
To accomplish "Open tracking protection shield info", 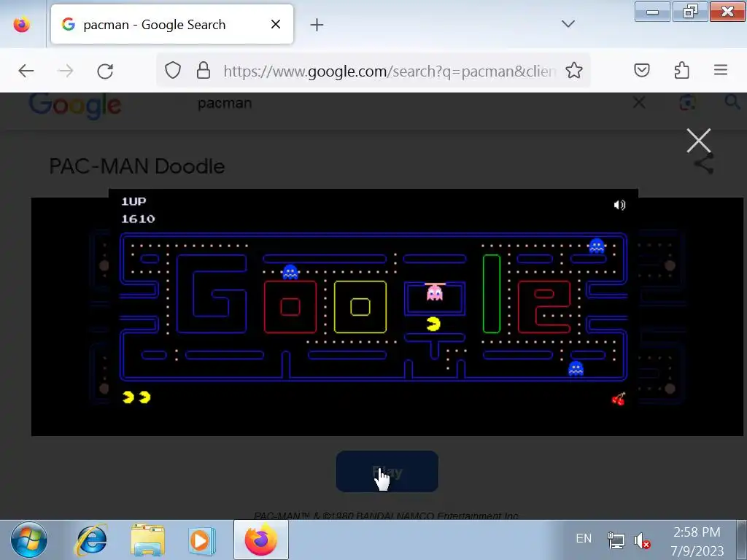I will 172,71.
